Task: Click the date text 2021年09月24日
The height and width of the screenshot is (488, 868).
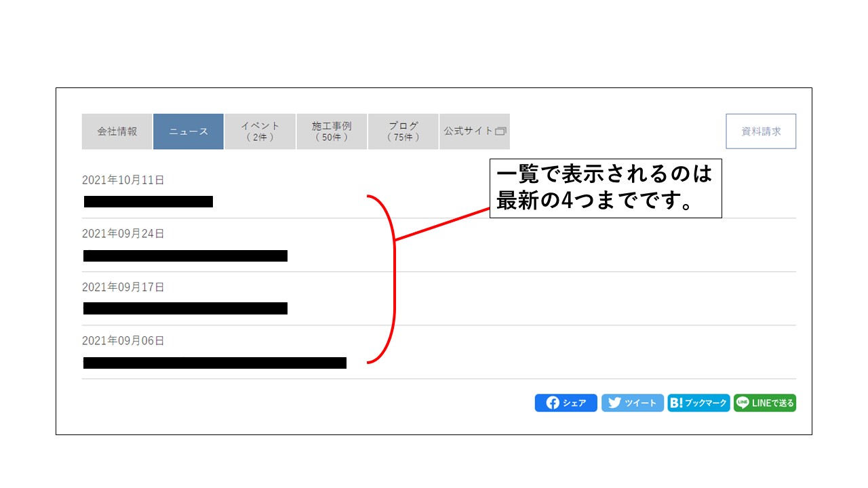Action: [x=123, y=234]
